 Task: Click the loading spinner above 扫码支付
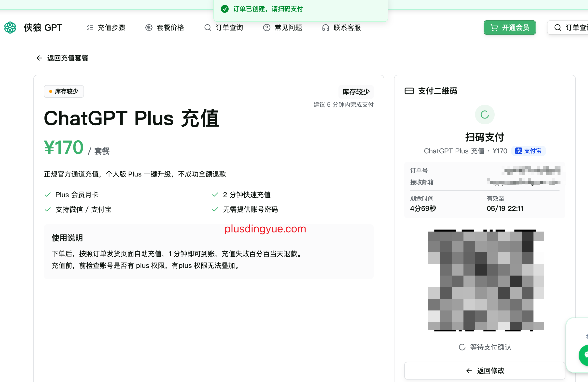click(485, 115)
